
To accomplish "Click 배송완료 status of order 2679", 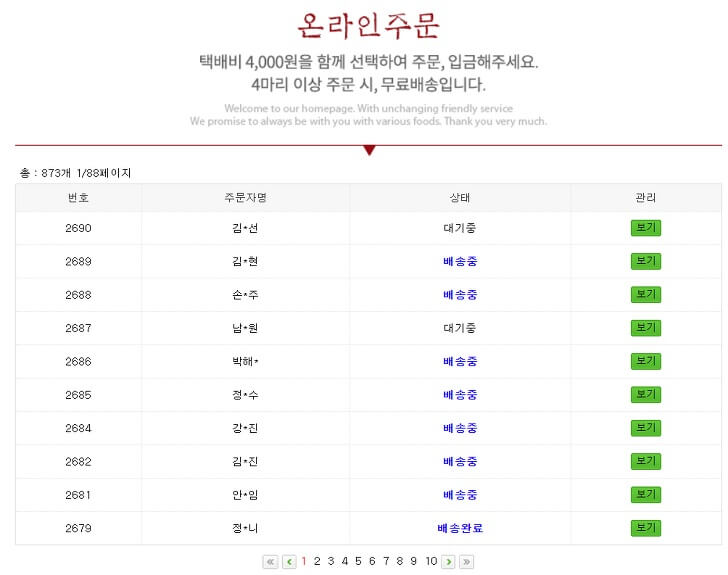I will point(460,528).
